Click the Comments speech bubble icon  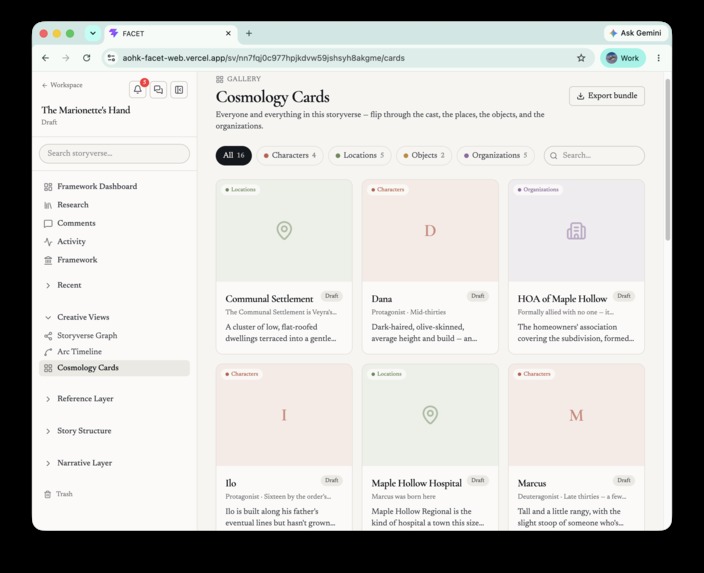click(x=48, y=224)
